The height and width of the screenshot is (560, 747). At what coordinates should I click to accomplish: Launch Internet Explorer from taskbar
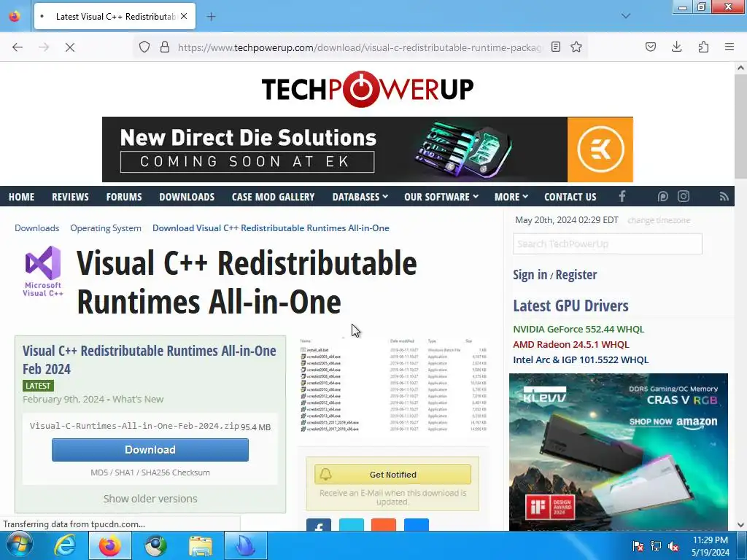point(65,545)
